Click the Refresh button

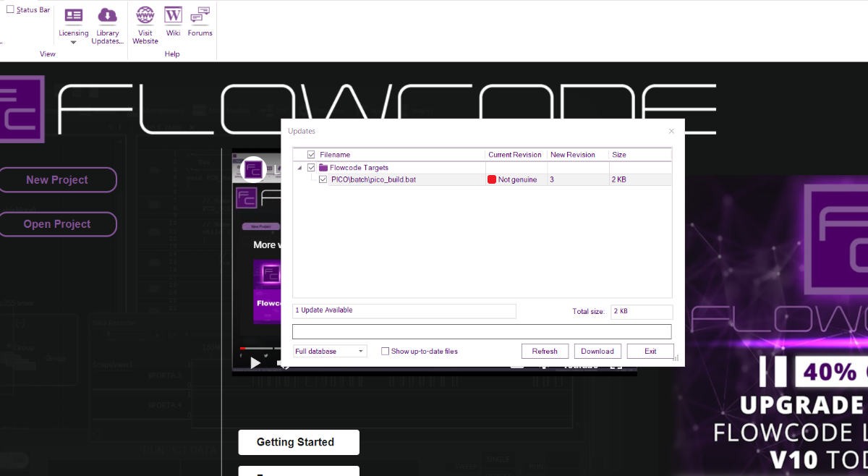[x=545, y=352]
